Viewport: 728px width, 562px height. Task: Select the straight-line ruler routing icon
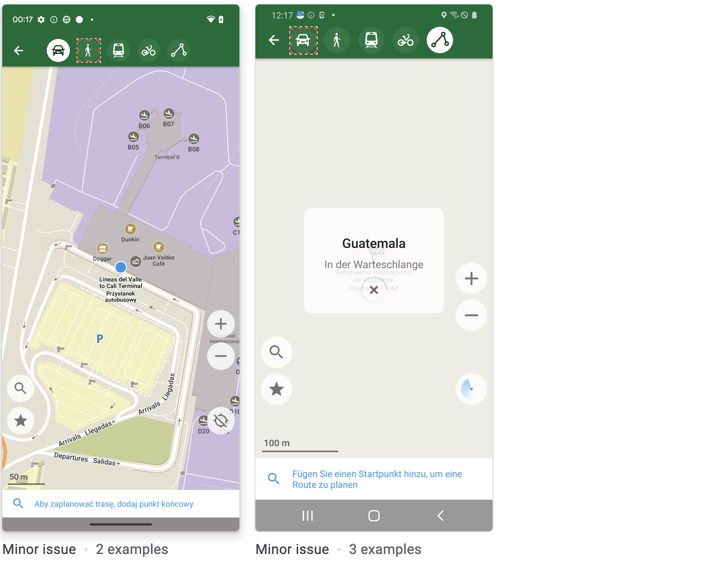click(178, 50)
